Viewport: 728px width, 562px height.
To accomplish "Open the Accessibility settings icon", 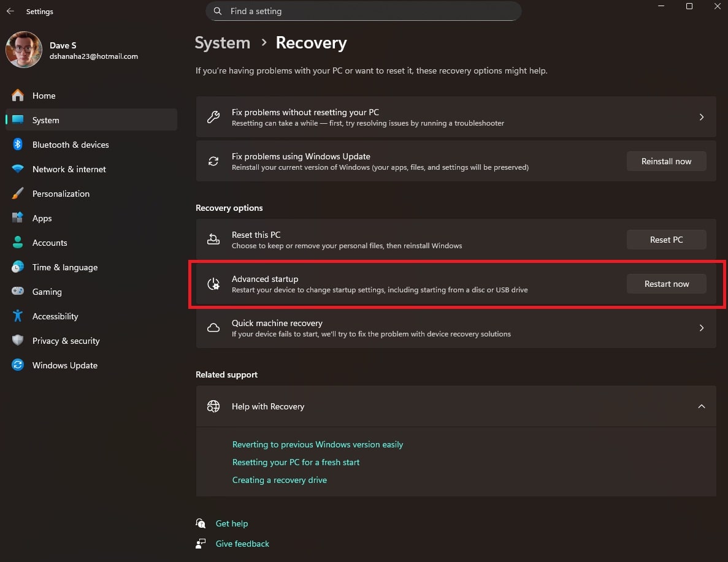I will point(17,316).
